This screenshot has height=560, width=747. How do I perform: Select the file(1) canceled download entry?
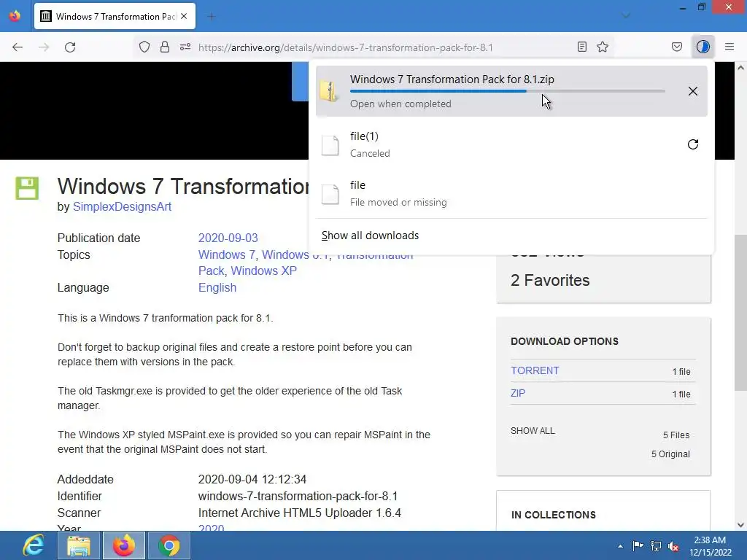click(511, 145)
